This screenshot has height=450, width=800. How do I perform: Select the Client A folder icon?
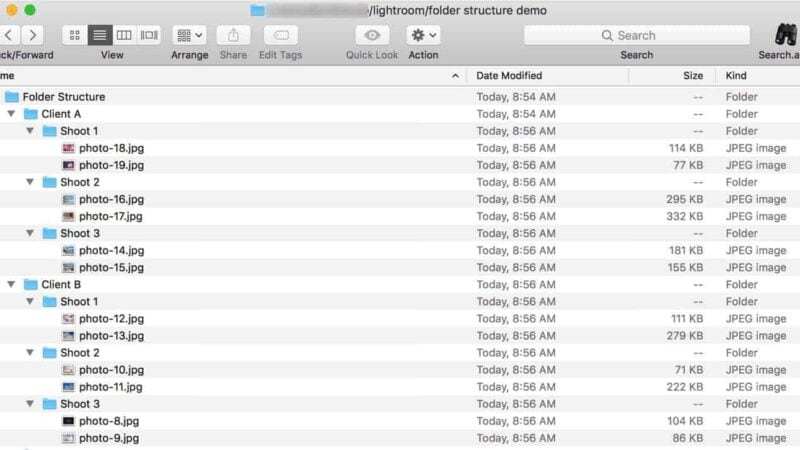[x=31, y=114]
